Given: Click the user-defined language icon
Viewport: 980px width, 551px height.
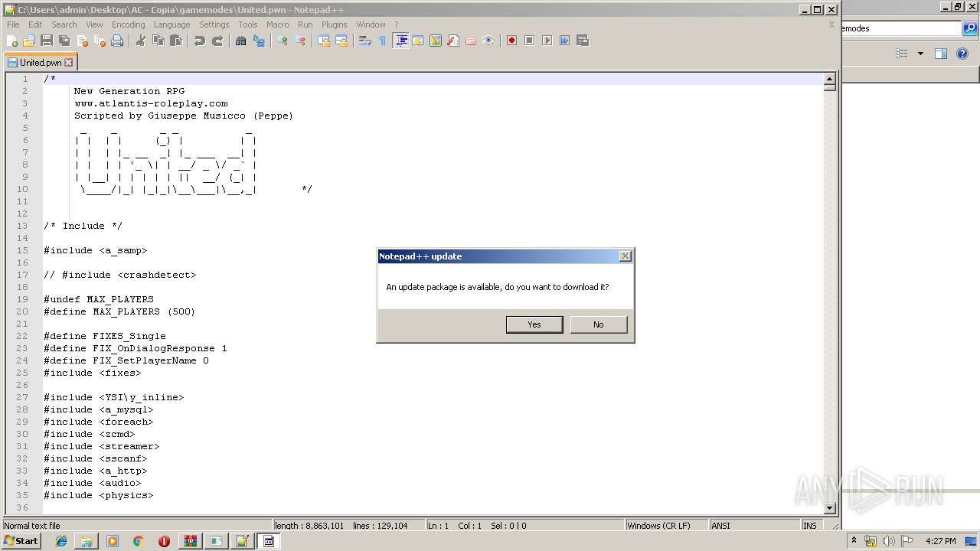Looking at the screenshot, I should click(x=418, y=41).
